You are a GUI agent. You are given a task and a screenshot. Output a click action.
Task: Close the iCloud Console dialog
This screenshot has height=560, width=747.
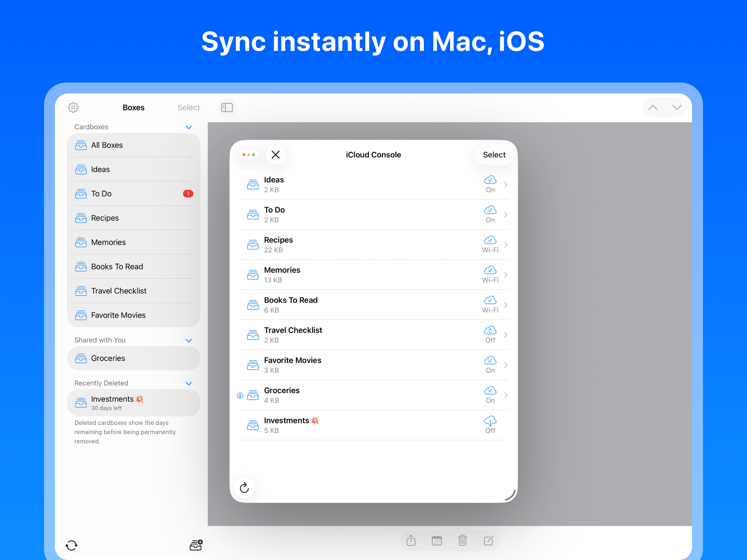pyautogui.click(x=276, y=155)
